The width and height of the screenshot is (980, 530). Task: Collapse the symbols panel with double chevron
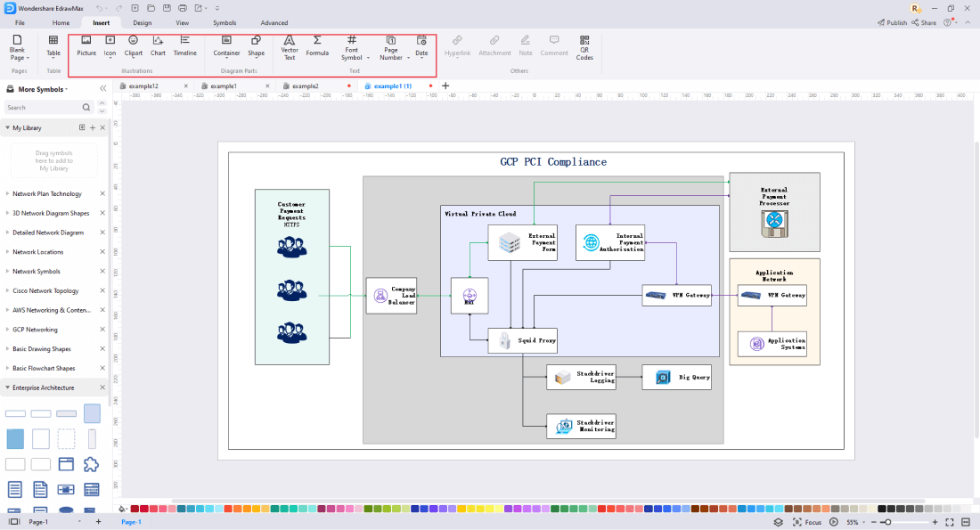click(x=103, y=89)
